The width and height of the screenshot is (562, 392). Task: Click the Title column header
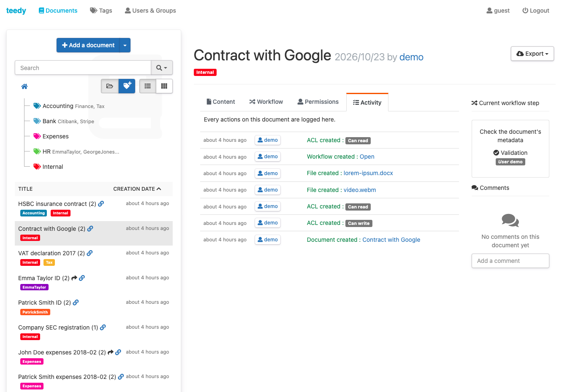pos(25,189)
